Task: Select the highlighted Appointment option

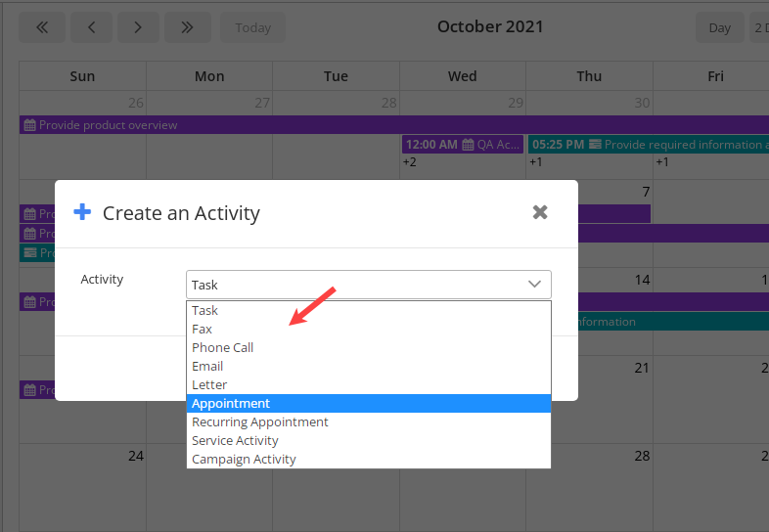Action: coord(231,403)
